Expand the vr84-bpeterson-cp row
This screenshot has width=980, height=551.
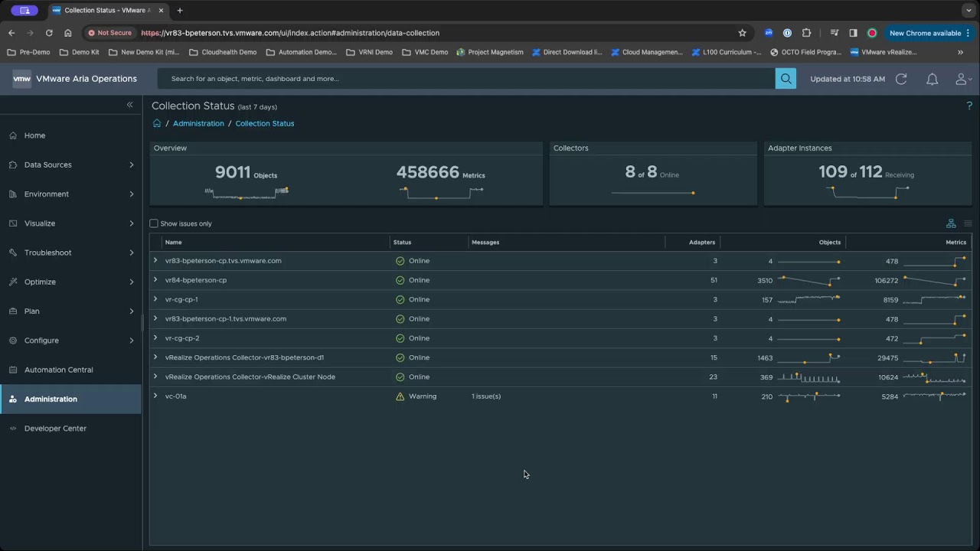tap(155, 280)
